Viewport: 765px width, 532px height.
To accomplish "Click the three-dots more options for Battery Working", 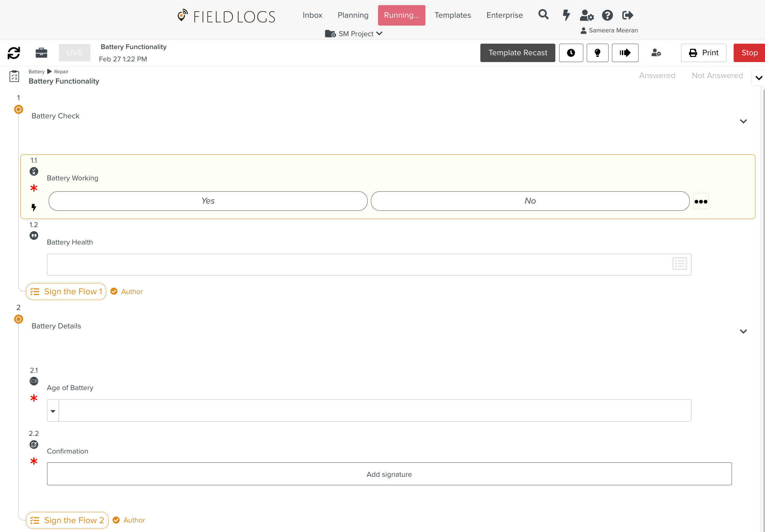I will 701,201.
